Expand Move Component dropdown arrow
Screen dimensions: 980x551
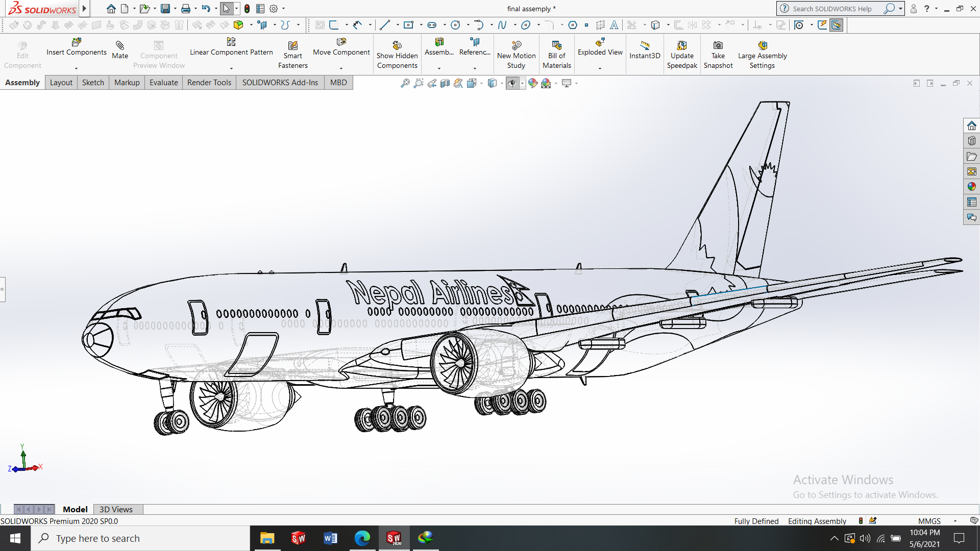(x=341, y=68)
